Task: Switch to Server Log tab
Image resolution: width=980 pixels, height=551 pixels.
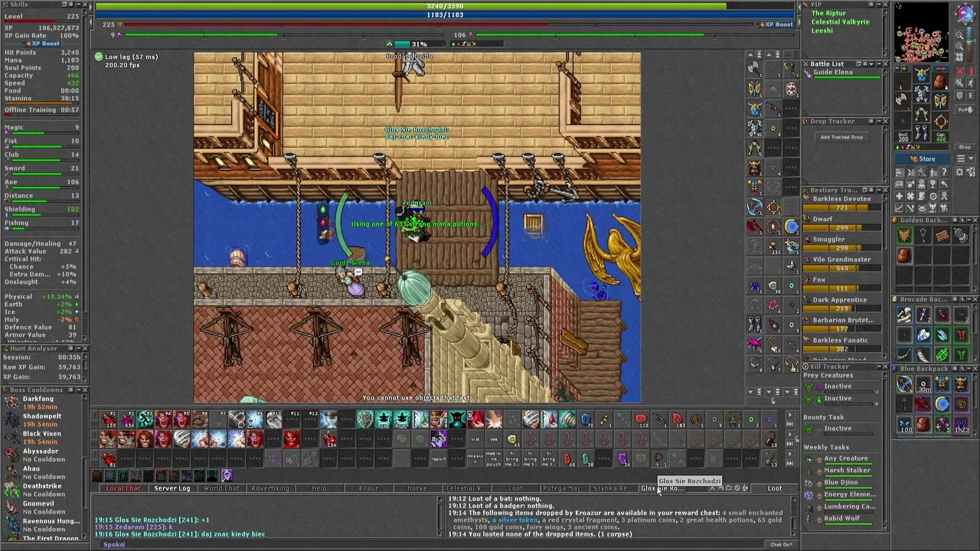Action: 172,488
